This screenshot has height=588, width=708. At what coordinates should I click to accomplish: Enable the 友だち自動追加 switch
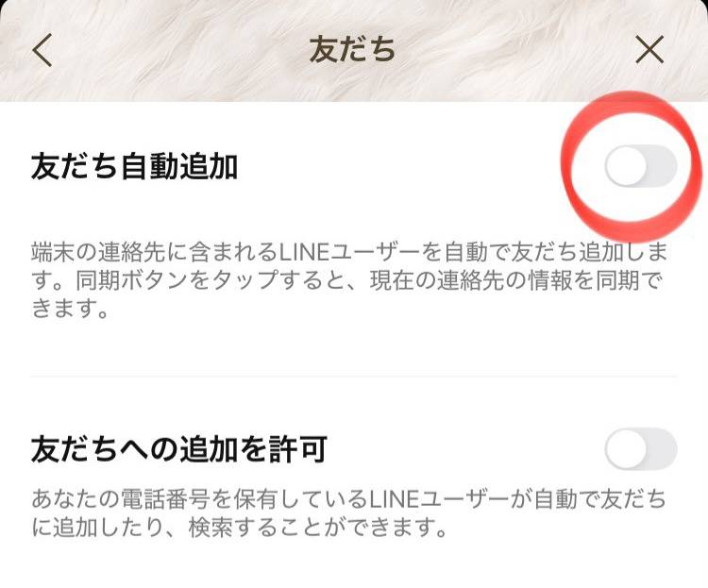641,166
